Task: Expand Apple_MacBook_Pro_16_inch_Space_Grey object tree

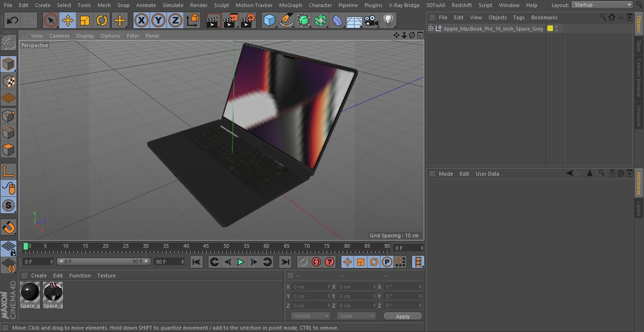Action: click(430, 29)
